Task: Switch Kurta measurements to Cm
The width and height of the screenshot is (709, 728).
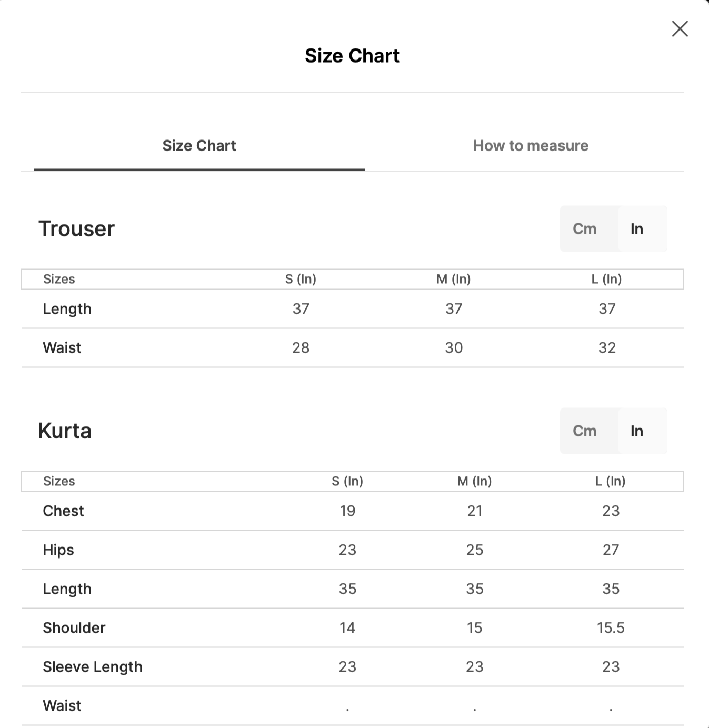Action: click(584, 431)
